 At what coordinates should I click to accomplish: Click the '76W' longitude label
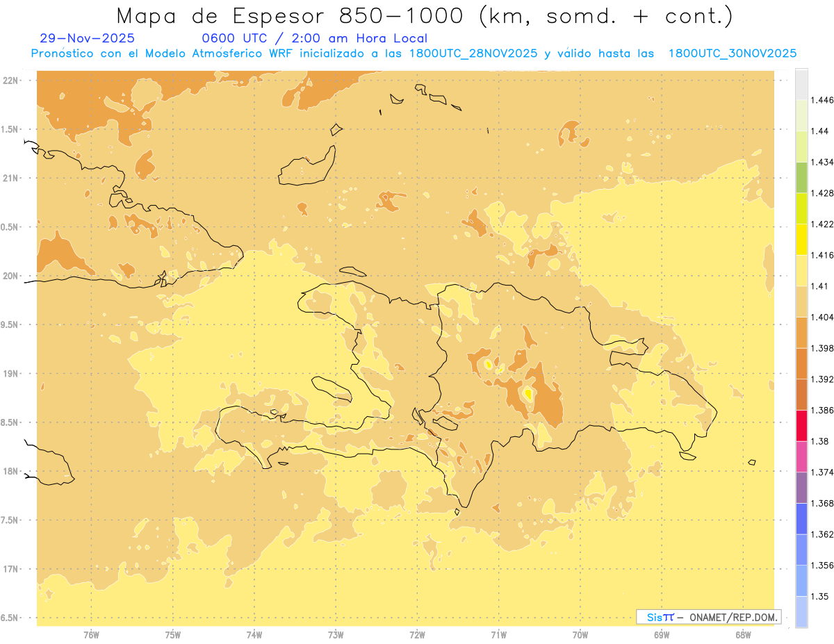91,635
